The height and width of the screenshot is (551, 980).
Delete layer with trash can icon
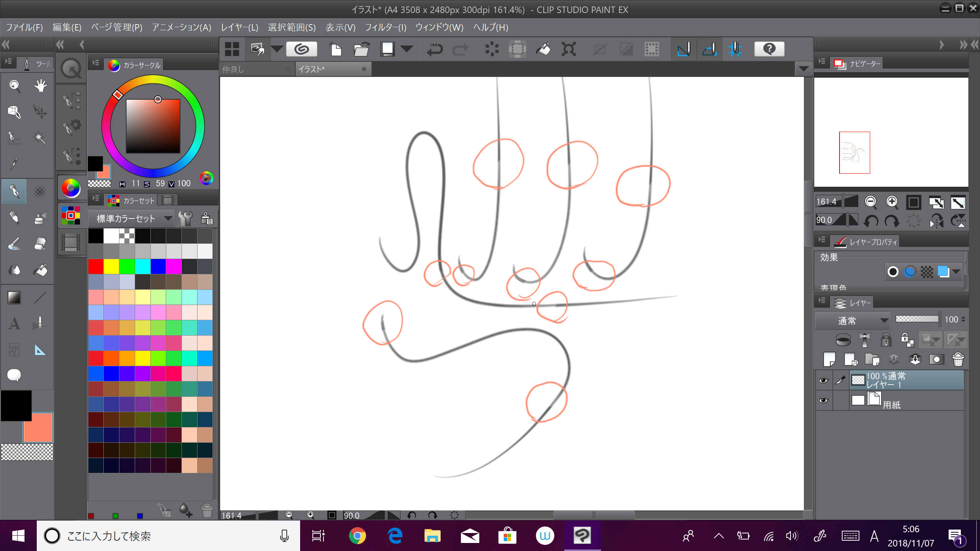click(x=958, y=359)
